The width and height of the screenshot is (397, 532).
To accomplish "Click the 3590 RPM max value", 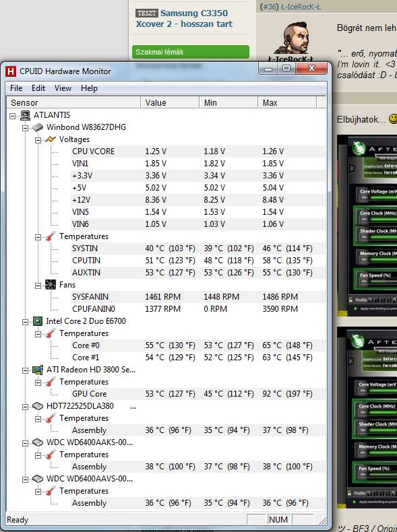I will (x=280, y=309).
